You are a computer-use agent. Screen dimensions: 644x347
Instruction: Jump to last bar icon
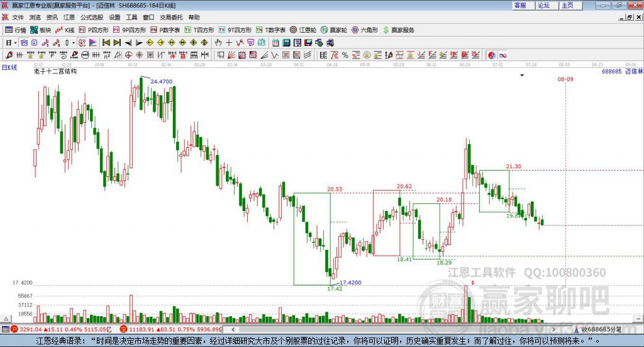[x=117, y=43]
